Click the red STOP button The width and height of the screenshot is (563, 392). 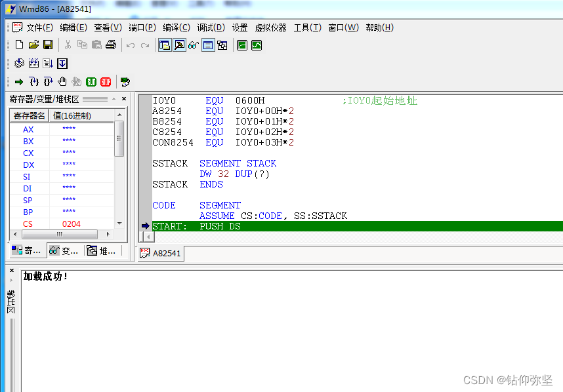(106, 82)
